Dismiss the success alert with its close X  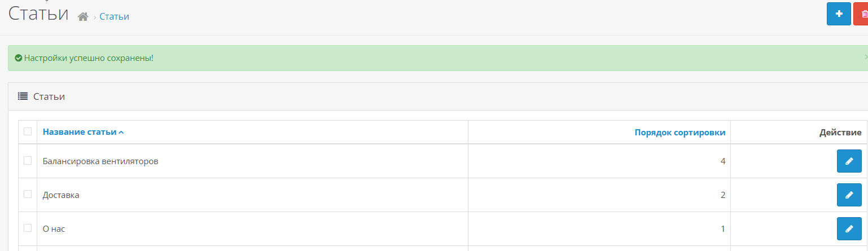tap(865, 58)
